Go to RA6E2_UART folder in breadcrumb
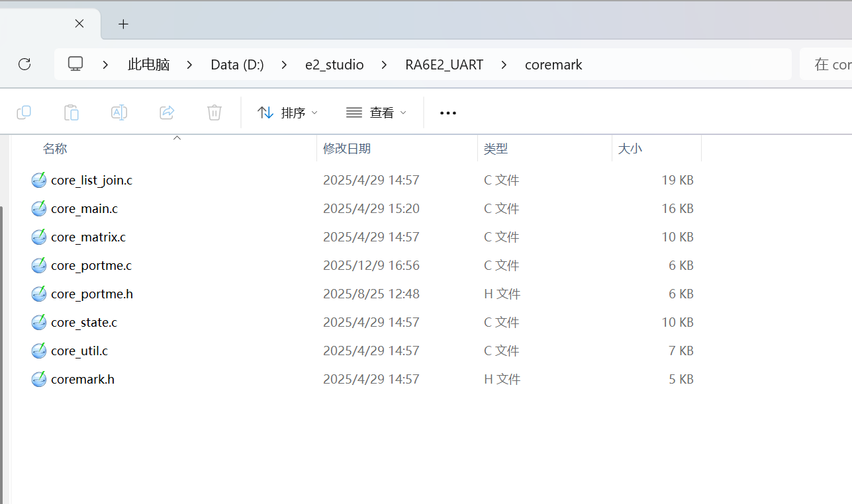This screenshot has height=504, width=852. [444, 65]
